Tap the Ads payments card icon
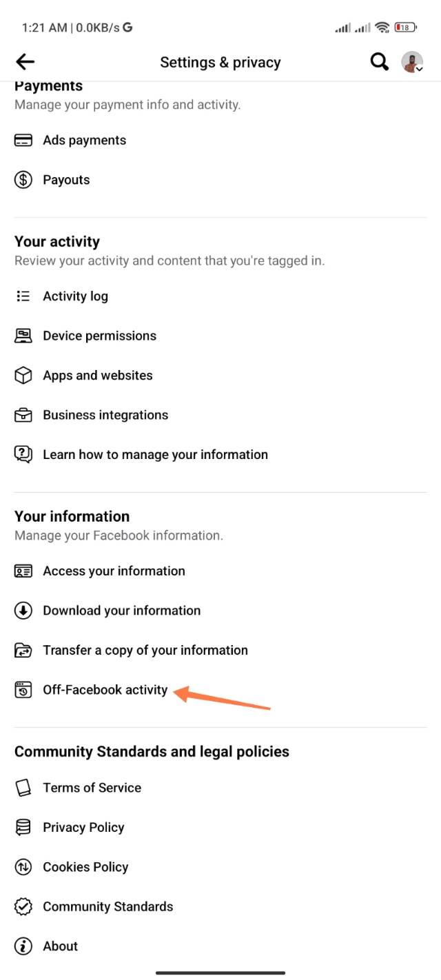 (23, 141)
